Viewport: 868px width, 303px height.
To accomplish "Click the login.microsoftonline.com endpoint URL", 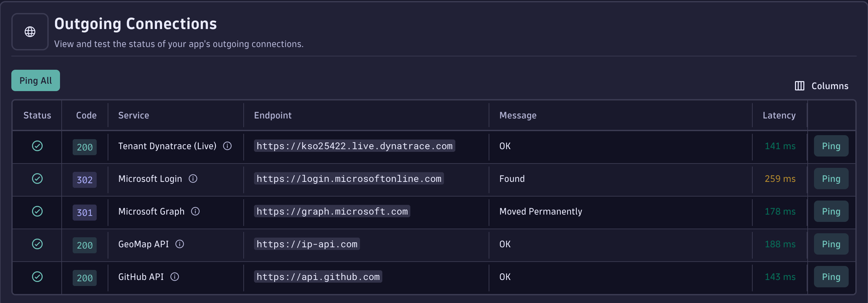I will click(348, 179).
